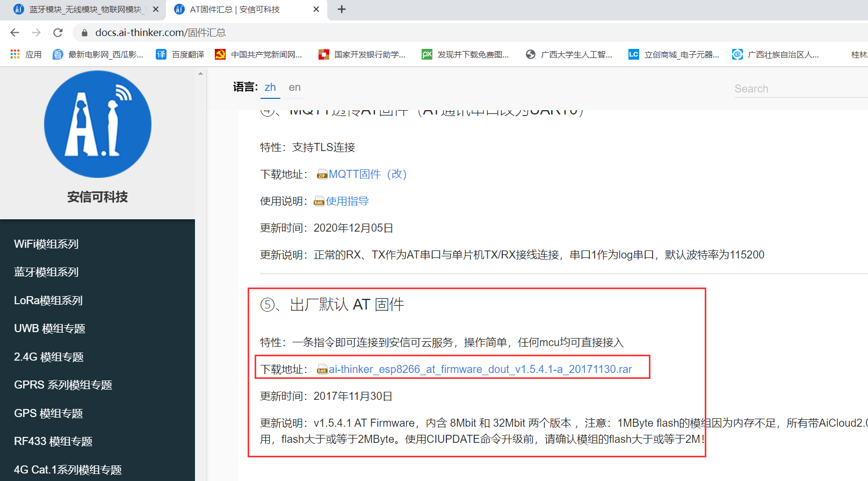
Task: View site information lock icon
Action: click(x=84, y=33)
